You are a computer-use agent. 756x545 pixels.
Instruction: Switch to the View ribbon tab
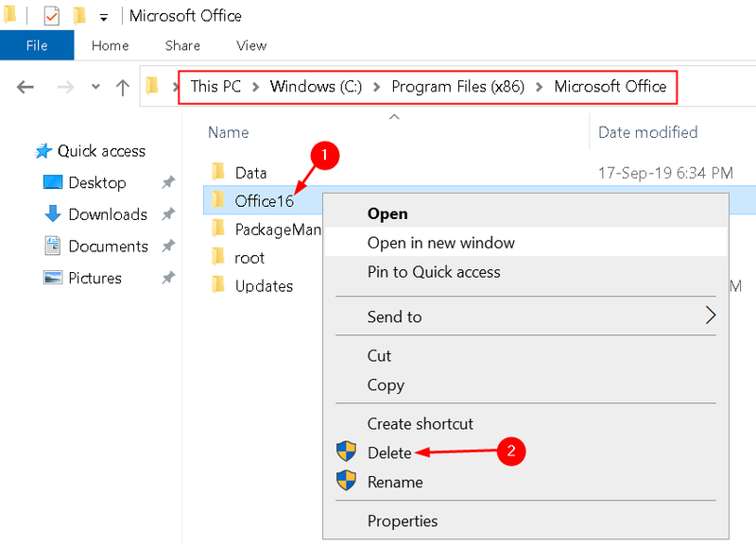(251, 45)
